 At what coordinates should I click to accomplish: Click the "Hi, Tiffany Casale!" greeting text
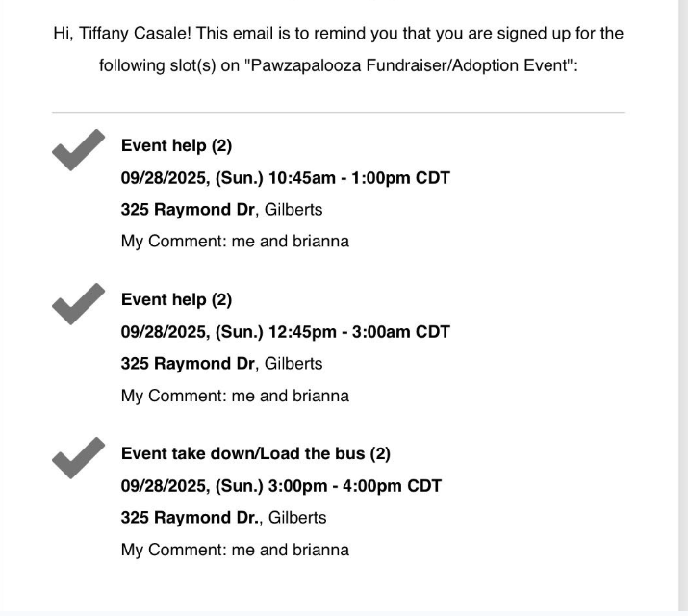pos(122,33)
